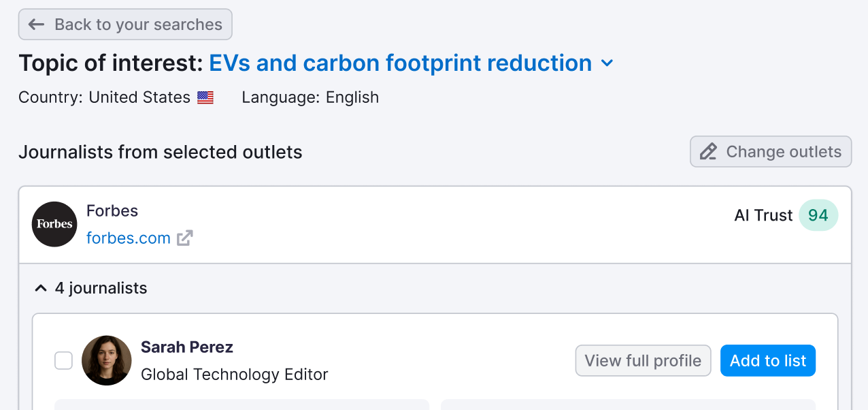
Task: Open the external link icon beside forbes.com
Action: pos(185,238)
